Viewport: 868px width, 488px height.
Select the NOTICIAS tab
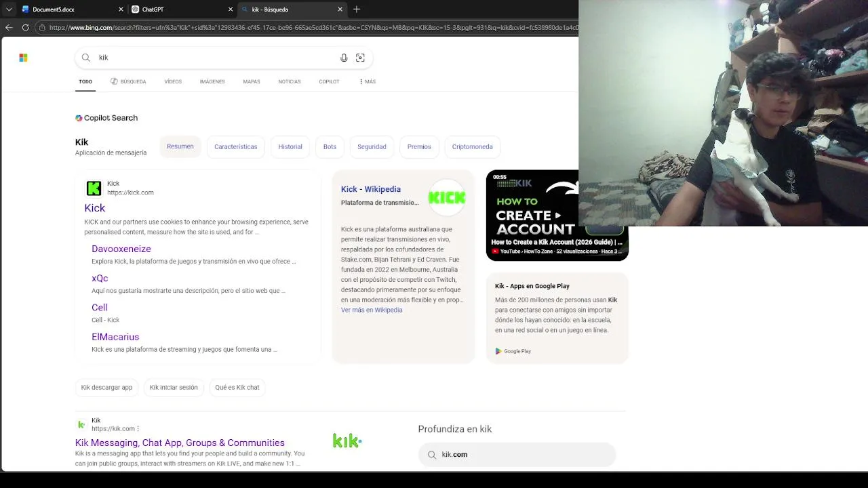click(x=290, y=81)
